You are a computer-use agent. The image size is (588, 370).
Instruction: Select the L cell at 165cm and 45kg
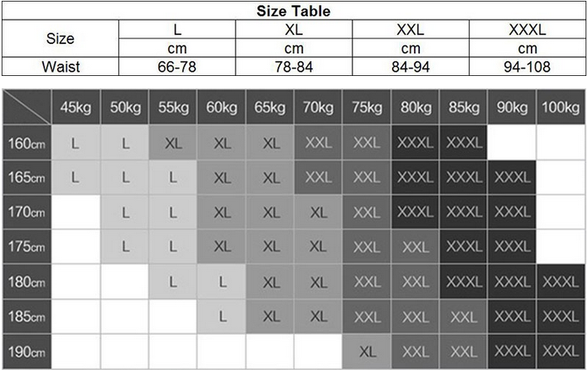[x=76, y=178]
